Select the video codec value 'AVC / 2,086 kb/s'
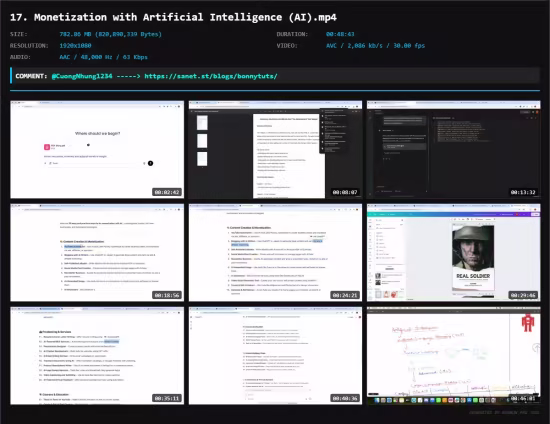 354,46
